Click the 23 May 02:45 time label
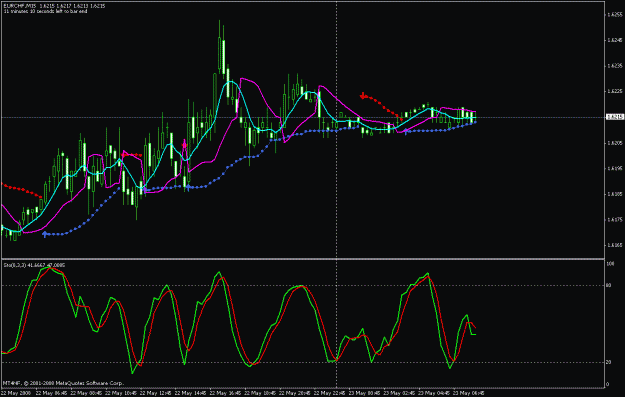Screen dimensions: 625x397 (x=399, y=393)
